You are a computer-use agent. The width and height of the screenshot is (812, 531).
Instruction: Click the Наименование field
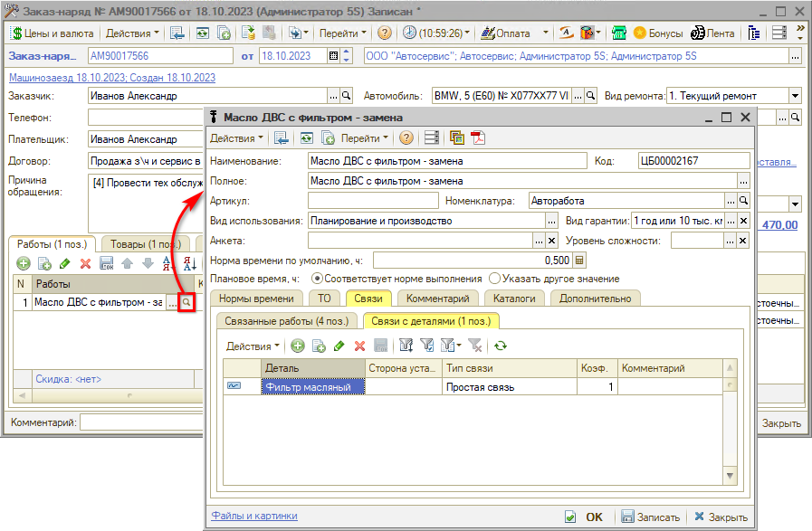click(447, 161)
